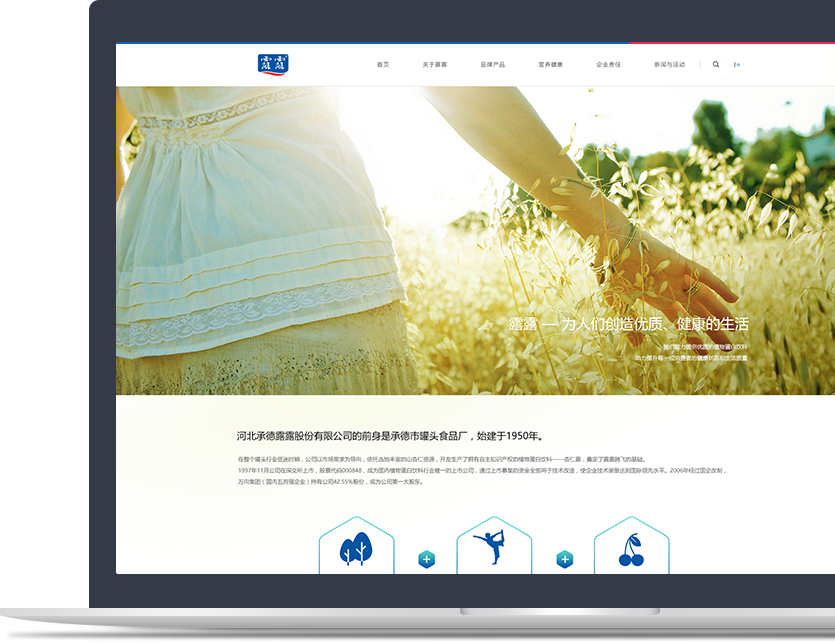835x643 pixels.
Task: Open the 关于露露 menu item
Action: click(x=434, y=65)
